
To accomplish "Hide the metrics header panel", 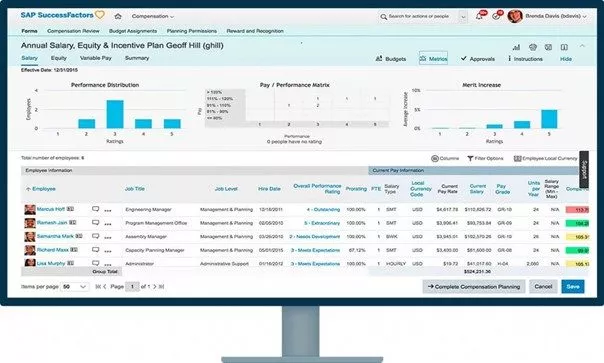I will click(565, 59).
